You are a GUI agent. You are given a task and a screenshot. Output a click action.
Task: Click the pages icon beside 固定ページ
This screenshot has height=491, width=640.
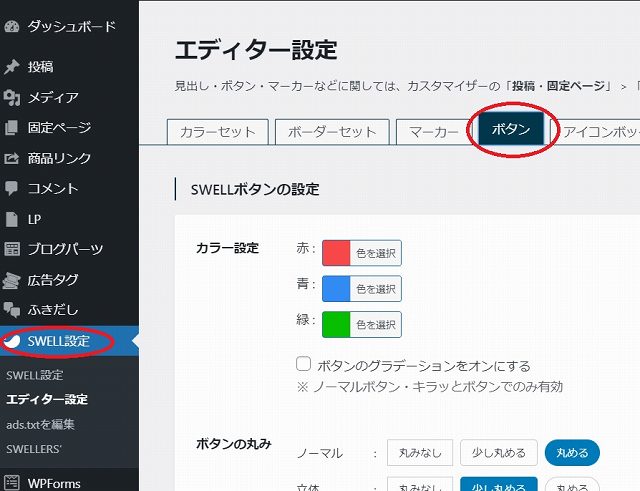tap(12, 128)
